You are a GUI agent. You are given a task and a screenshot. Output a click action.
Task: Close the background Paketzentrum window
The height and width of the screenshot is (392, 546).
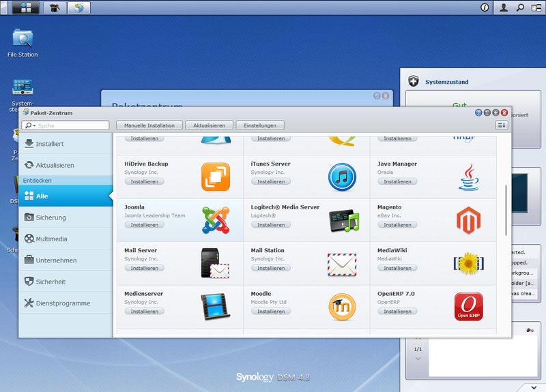pyautogui.click(x=386, y=95)
